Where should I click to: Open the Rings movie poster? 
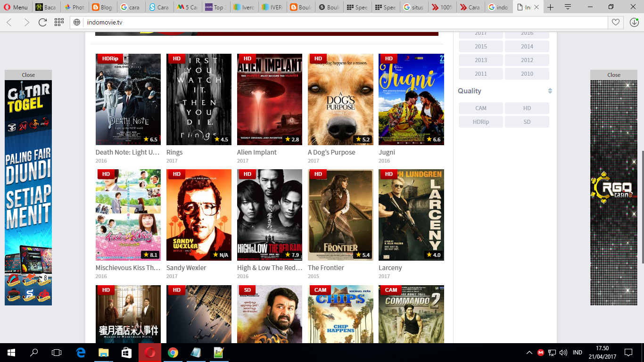point(199,99)
